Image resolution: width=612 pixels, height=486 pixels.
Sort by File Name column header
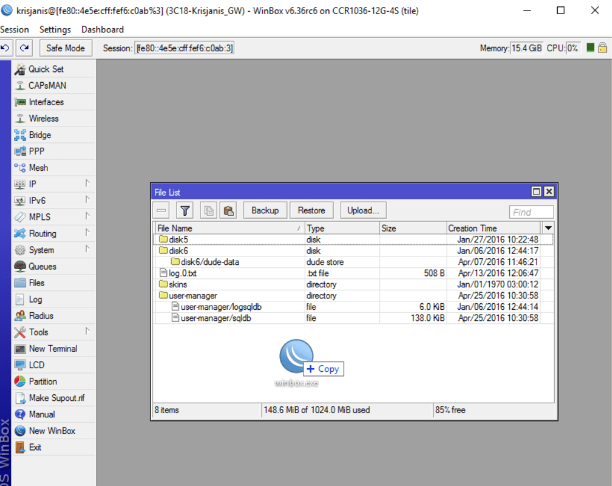[229, 228]
